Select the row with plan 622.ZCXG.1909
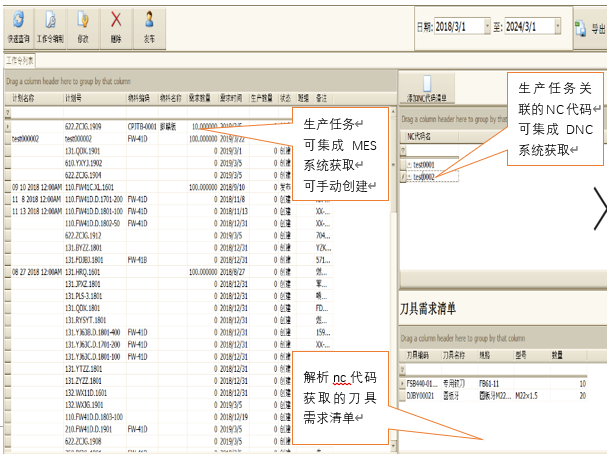609x461 pixels. pos(84,128)
